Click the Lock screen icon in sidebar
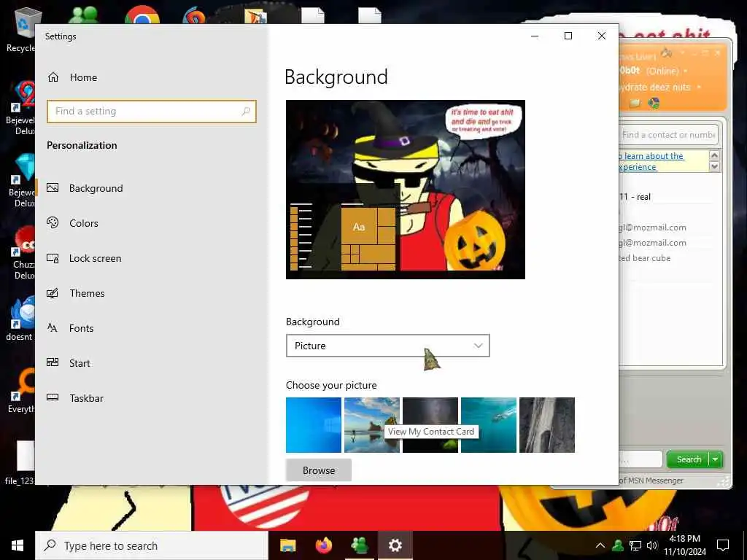This screenshot has height=560, width=747. pos(53,258)
